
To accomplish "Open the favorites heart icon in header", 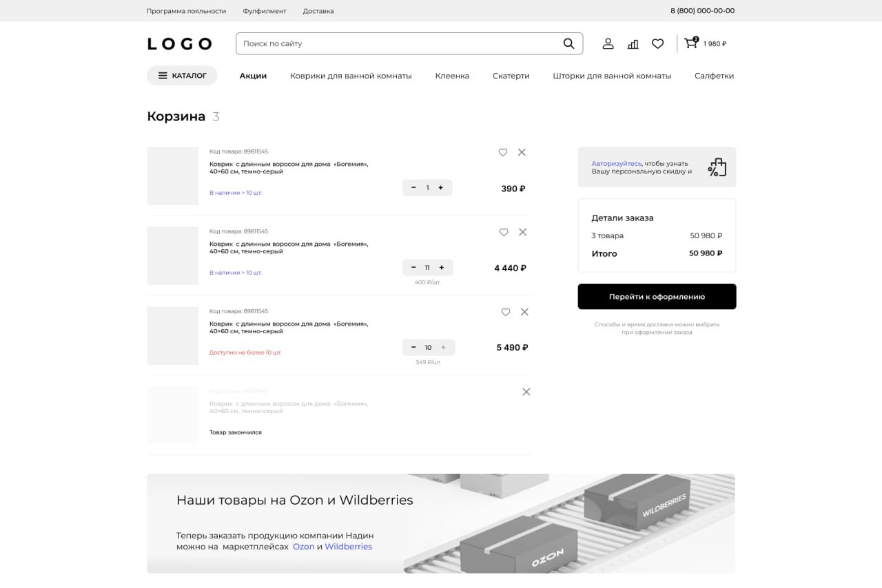I will (x=657, y=43).
